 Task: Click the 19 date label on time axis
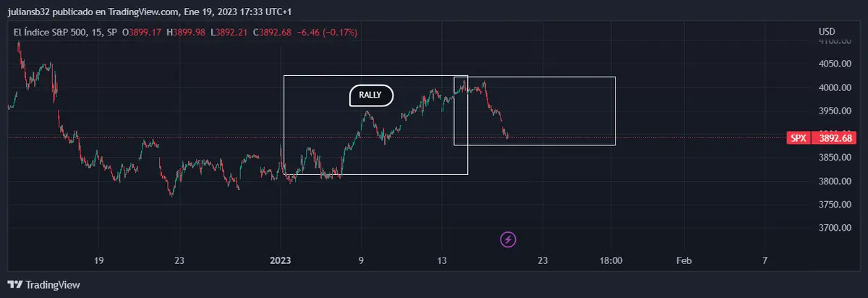(x=100, y=260)
